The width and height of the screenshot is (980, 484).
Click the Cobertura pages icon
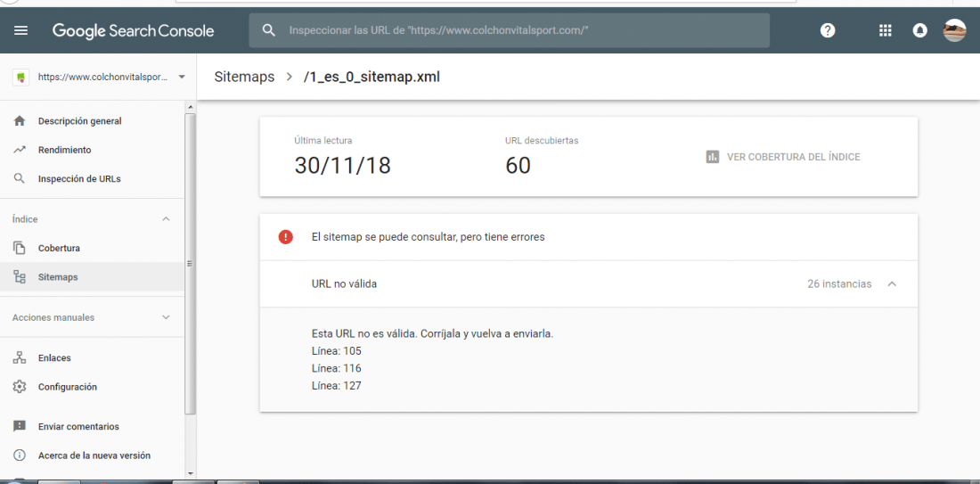coord(20,249)
